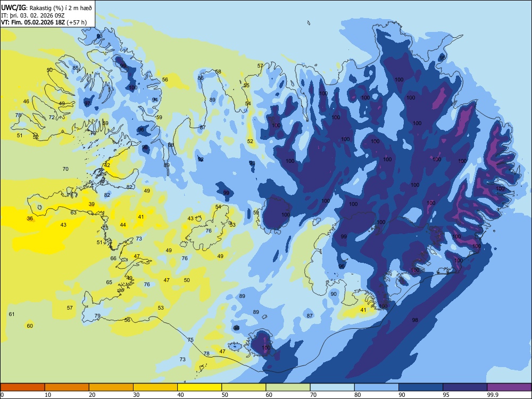Click the light orange 20–30 legend swatch
This screenshot has height=399, width=532.
111,387
